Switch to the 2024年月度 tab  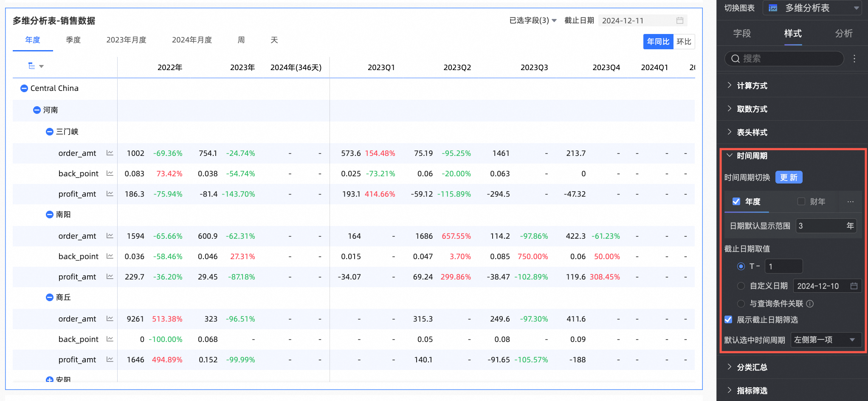pyautogui.click(x=192, y=40)
